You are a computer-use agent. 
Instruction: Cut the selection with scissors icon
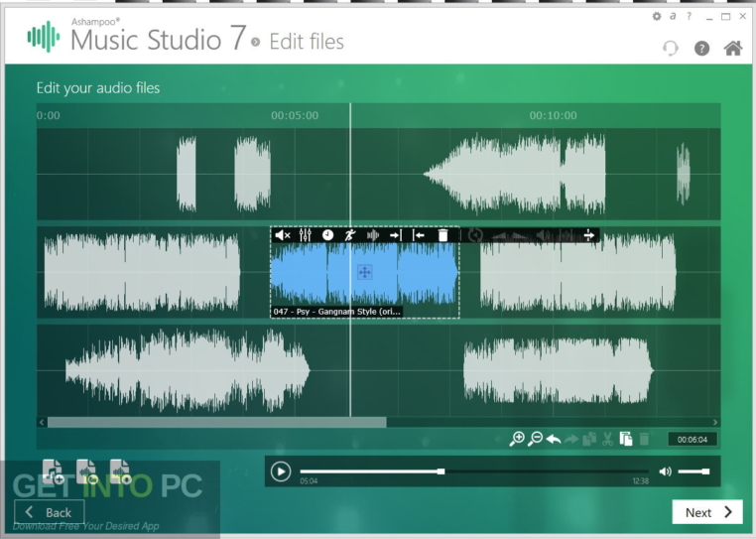607,439
